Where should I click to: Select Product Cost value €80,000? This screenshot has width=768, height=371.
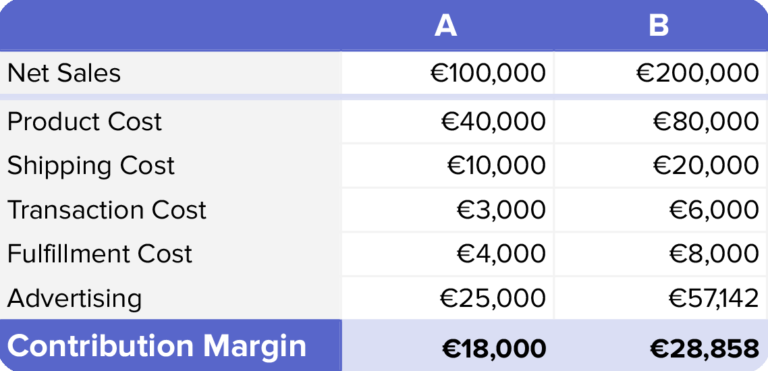pyautogui.click(x=706, y=122)
